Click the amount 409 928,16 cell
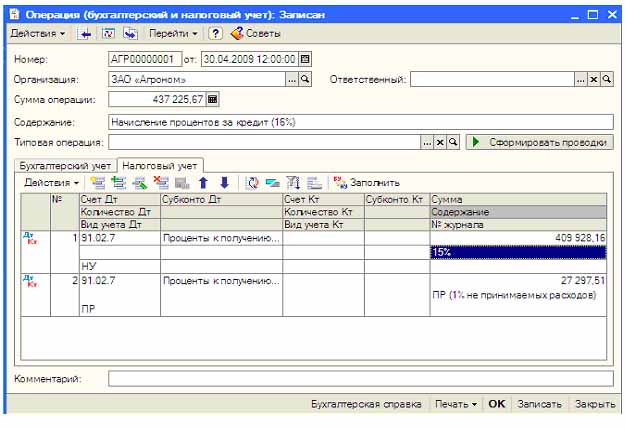This screenshot has height=429, width=626. [x=518, y=238]
